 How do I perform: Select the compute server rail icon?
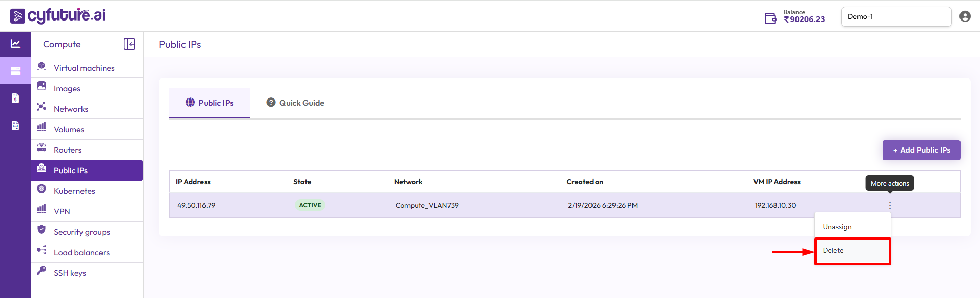(x=15, y=71)
